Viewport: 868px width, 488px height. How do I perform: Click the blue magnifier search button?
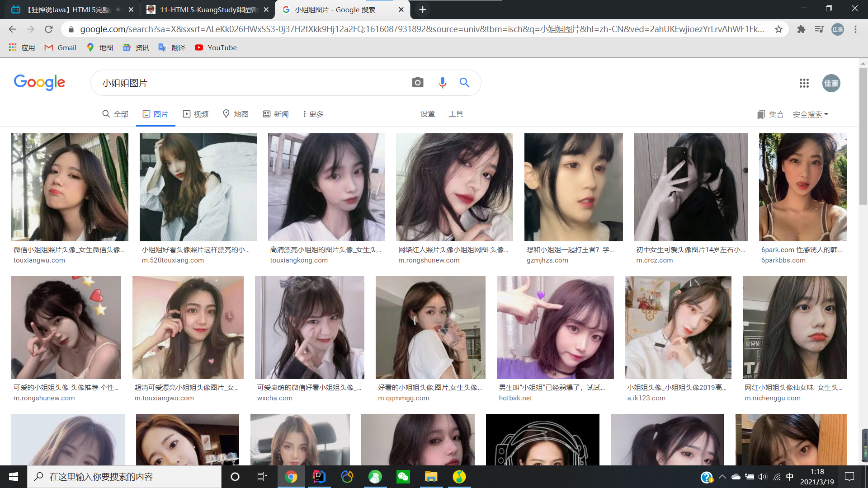click(464, 83)
